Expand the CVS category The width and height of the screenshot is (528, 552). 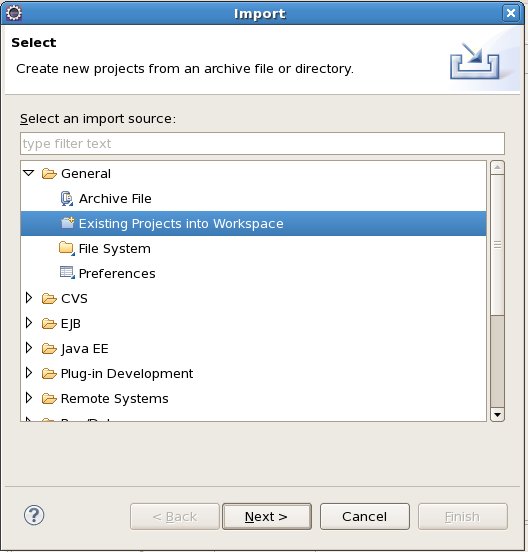(29, 298)
